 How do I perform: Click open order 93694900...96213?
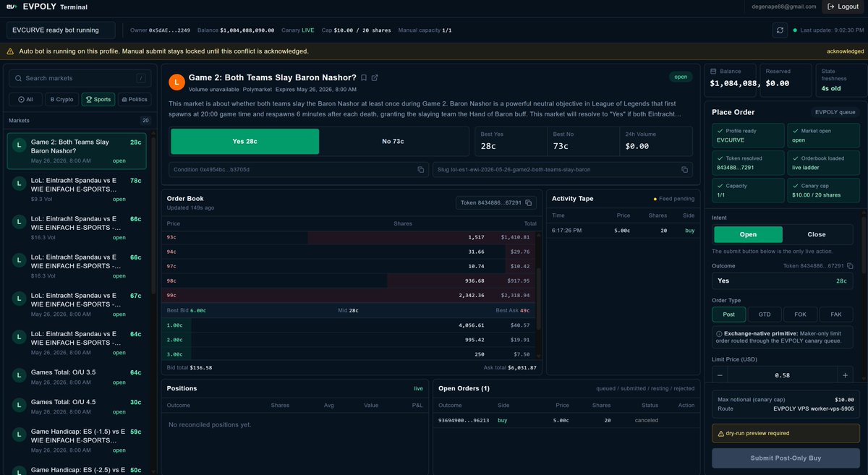coord(566,420)
